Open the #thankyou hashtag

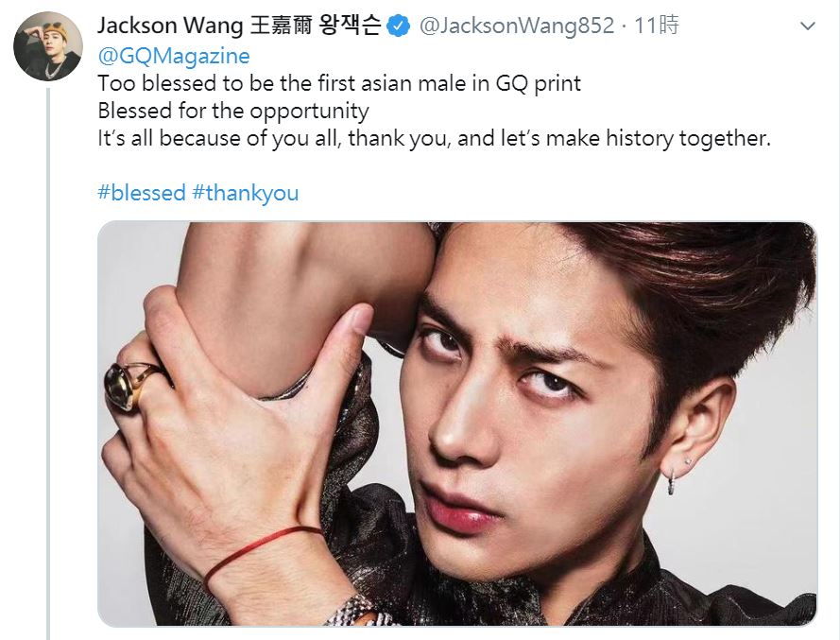tap(246, 193)
